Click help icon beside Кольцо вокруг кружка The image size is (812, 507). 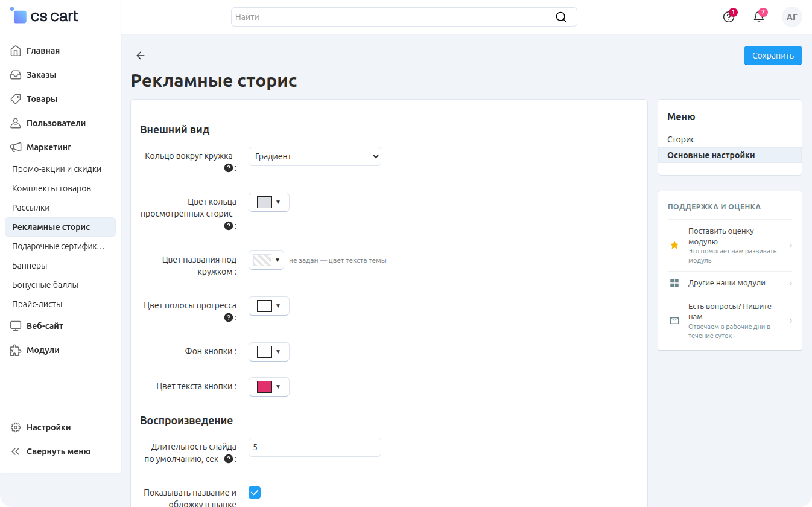tap(229, 168)
